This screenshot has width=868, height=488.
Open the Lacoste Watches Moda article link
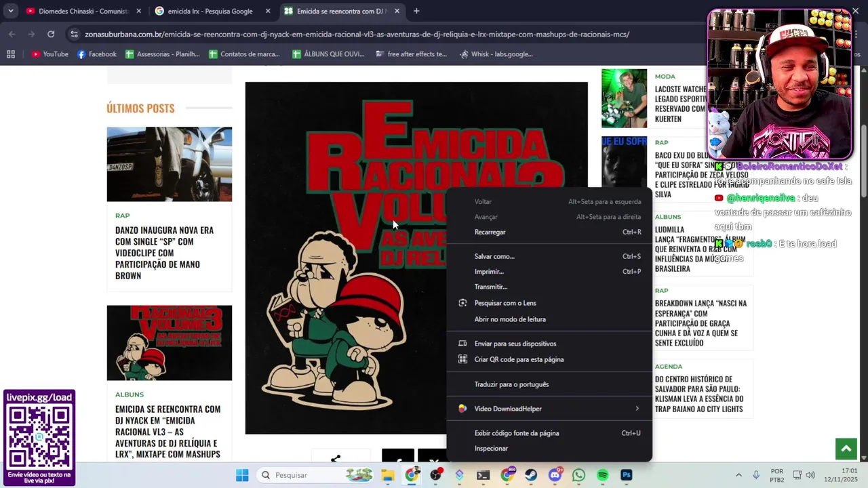tap(681, 104)
